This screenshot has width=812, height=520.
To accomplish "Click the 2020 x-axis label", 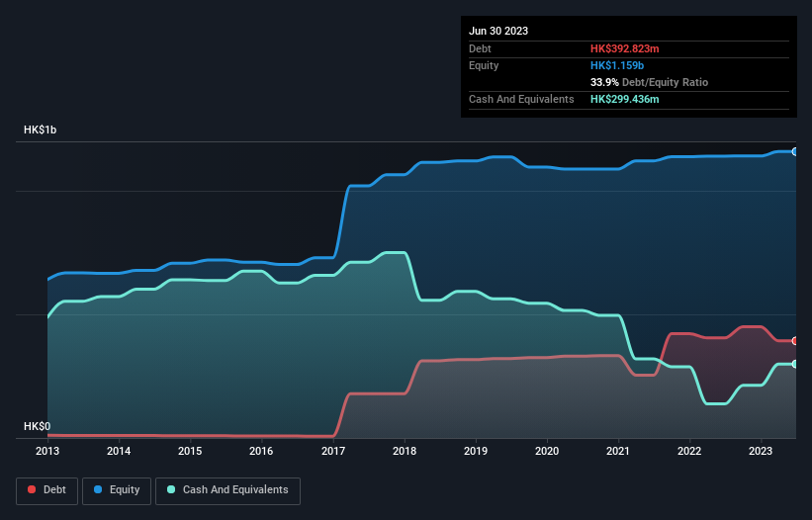I will [x=547, y=451].
